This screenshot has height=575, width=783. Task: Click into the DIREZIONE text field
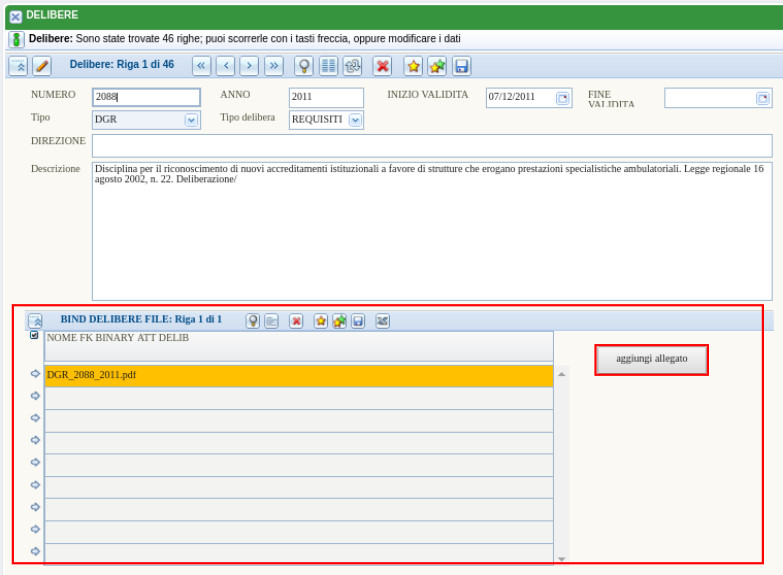pos(431,146)
